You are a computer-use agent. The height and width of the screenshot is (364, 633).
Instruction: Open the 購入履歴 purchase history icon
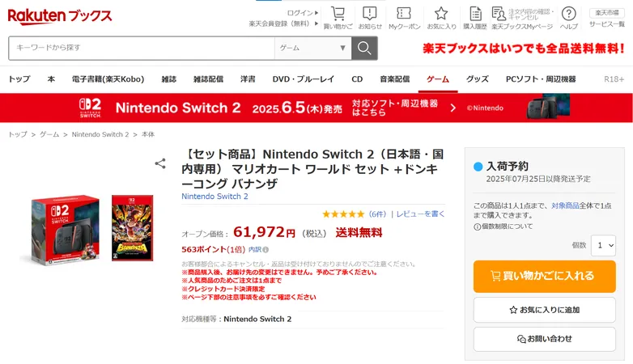click(475, 14)
